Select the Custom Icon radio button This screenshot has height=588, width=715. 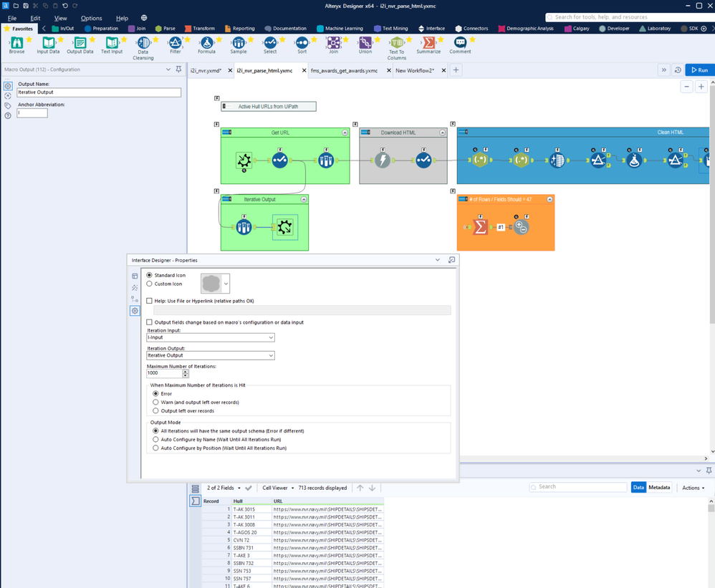149,284
